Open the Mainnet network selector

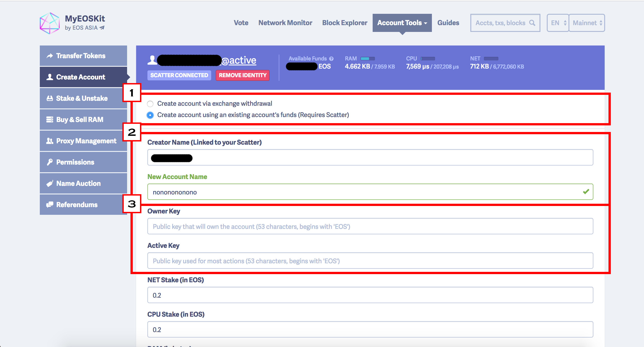click(587, 23)
